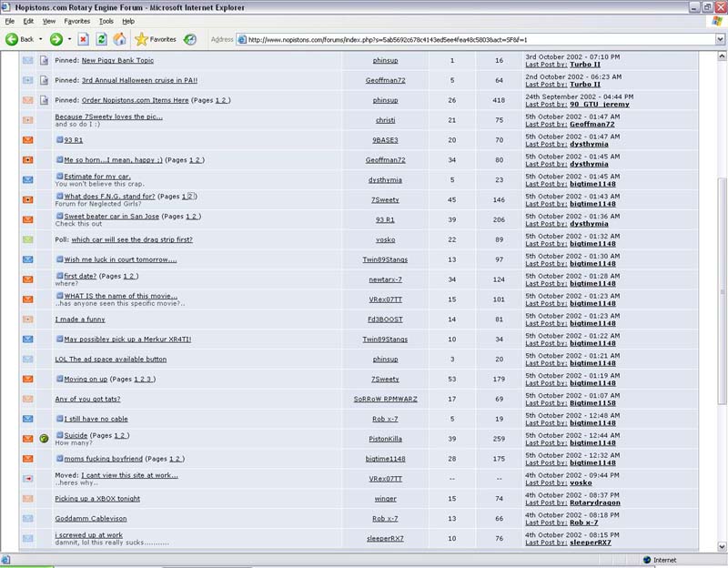Expand the Back button history dropdown arrow
The image size is (728, 568).
41,39
